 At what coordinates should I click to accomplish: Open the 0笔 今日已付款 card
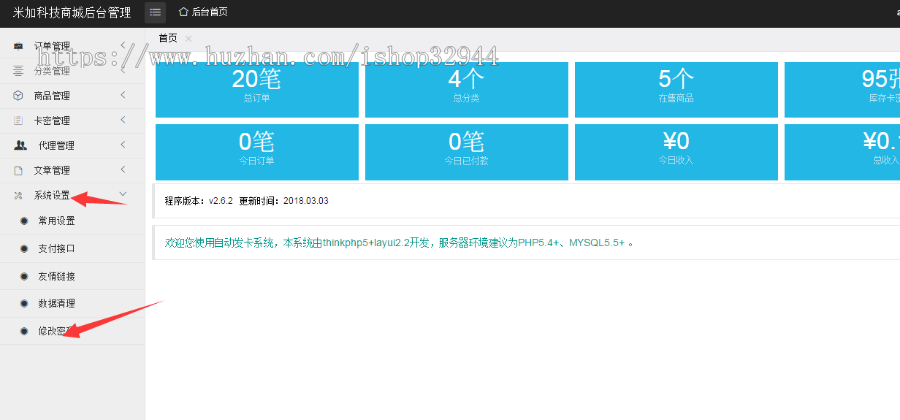pyautogui.click(x=466, y=152)
